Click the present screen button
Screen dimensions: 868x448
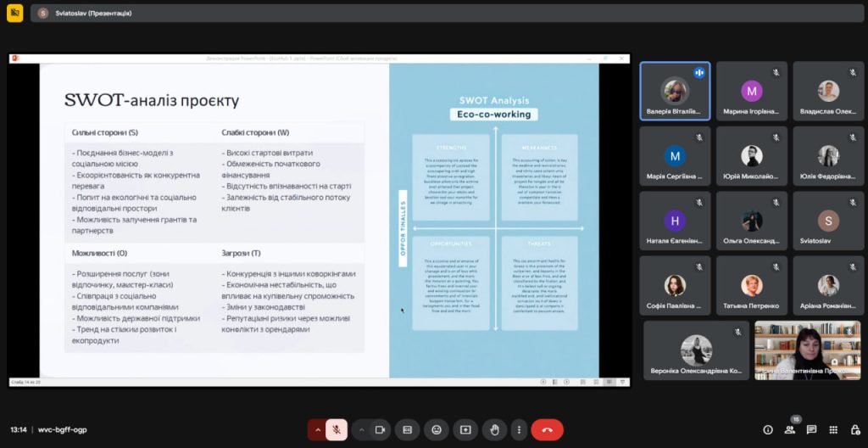465,429
